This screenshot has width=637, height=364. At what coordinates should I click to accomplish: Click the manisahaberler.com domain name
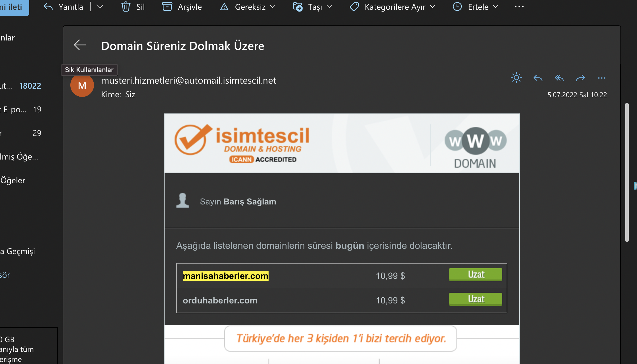(x=226, y=276)
